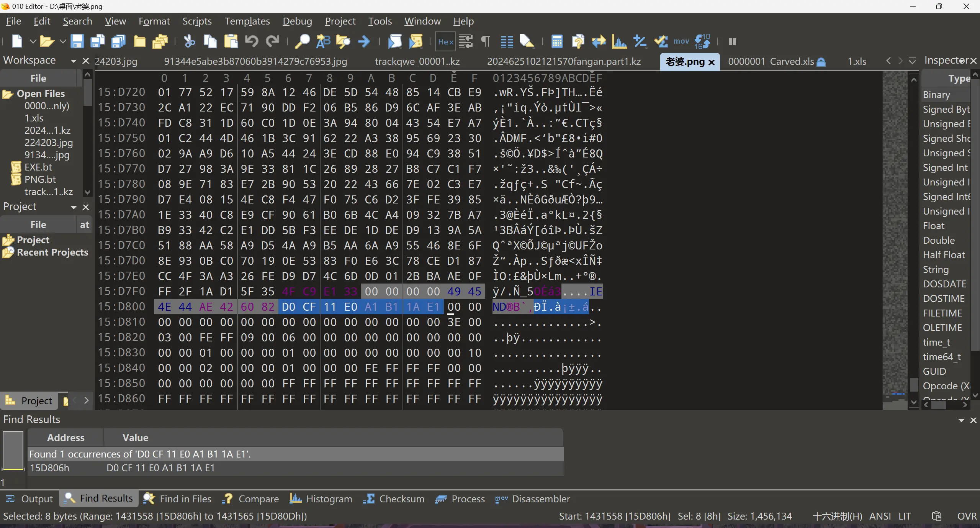Switch to the 1.xls file tab
The height and width of the screenshot is (528, 980).
pos(857,61)
